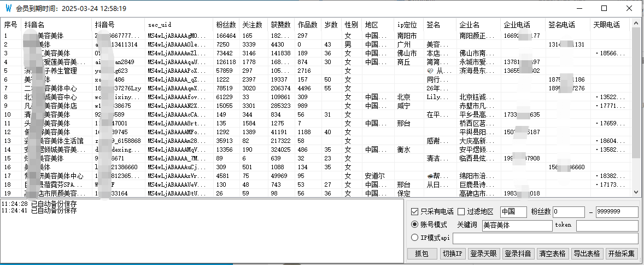Maximize the window

tap(604, 8)
